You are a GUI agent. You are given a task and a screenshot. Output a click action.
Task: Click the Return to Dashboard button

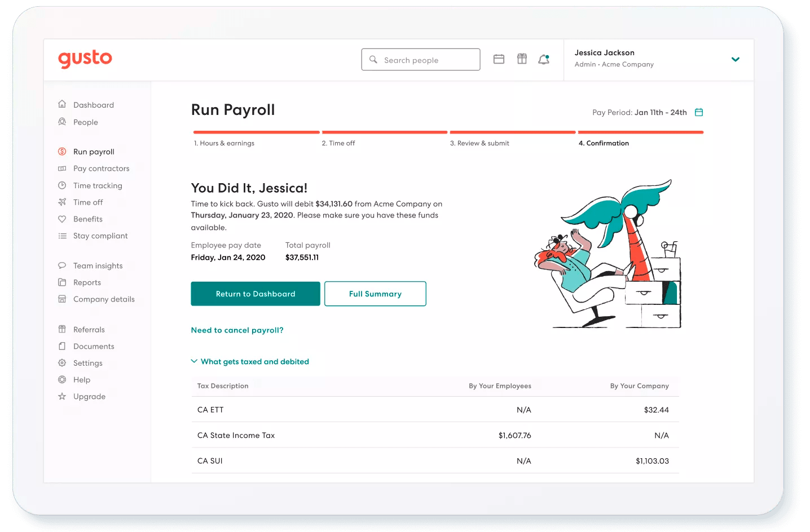pyautogui.click(x=255, y=294)
